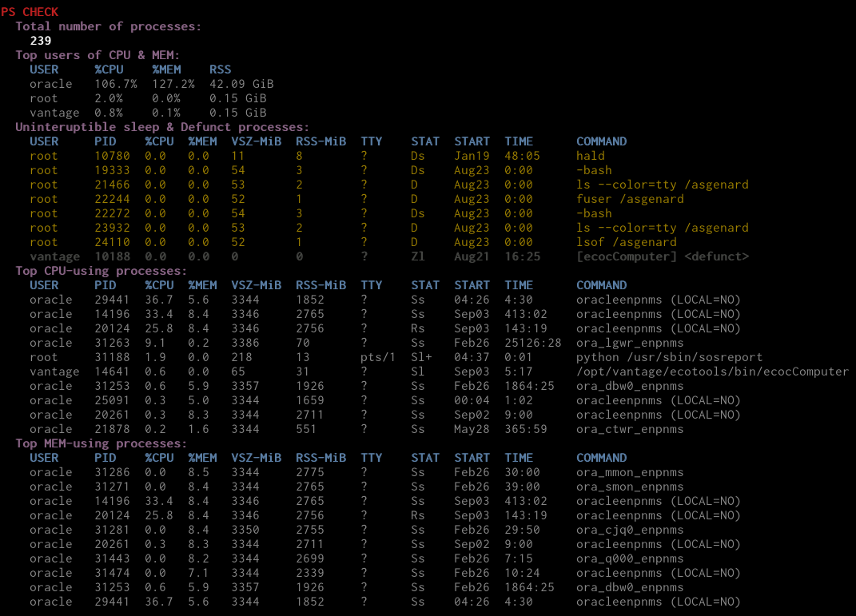
Task: Click the 'Top MEM-using processes' heading
Action: pos(101,443)
